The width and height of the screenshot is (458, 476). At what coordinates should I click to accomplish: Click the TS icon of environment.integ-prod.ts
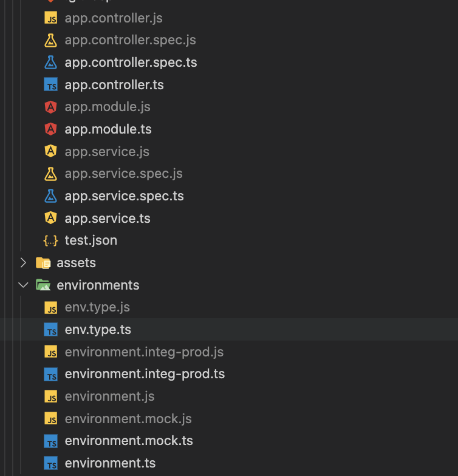click(51, 374)
